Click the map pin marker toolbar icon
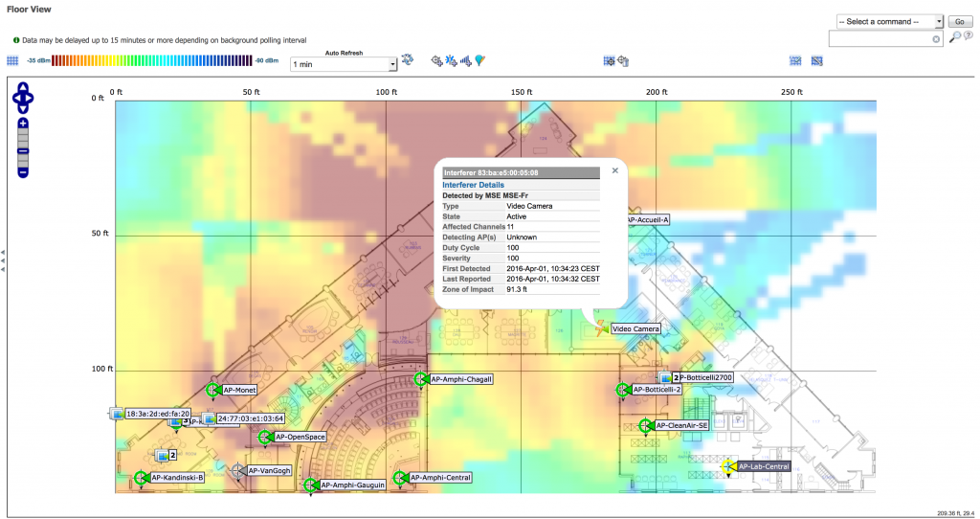 pos(480,61)
